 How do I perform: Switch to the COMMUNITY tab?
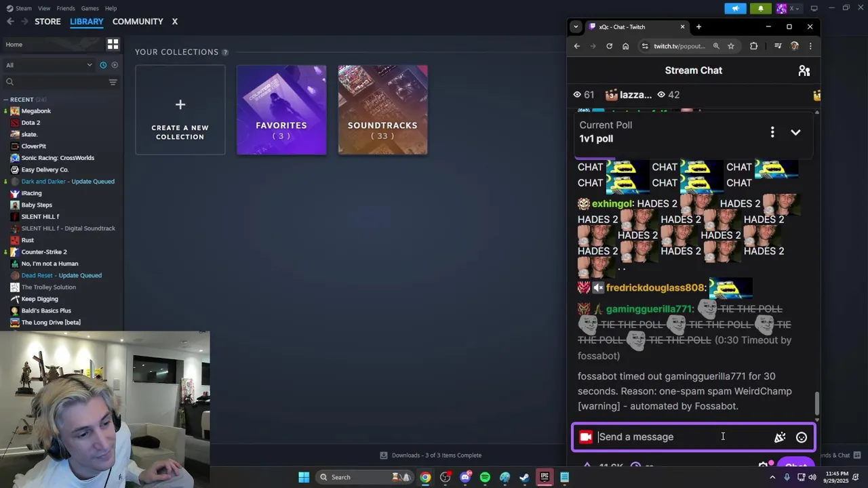pos(138,22)
